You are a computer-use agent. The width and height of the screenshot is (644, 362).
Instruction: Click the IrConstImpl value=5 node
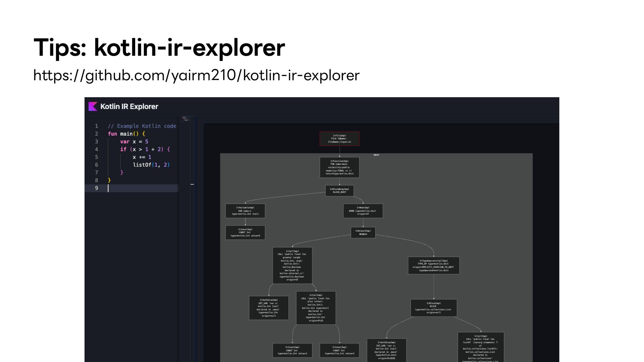tap(245, 233)
